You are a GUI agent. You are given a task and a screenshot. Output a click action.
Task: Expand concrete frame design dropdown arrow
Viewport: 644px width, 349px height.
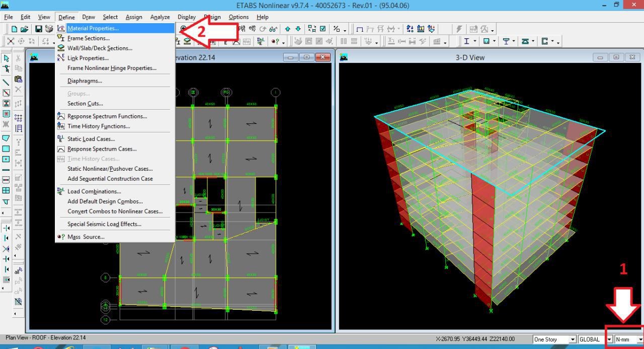click(x=494, y=42)
